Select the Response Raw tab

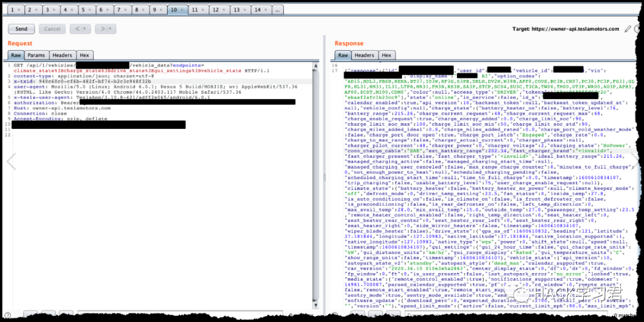pos(342,55)
